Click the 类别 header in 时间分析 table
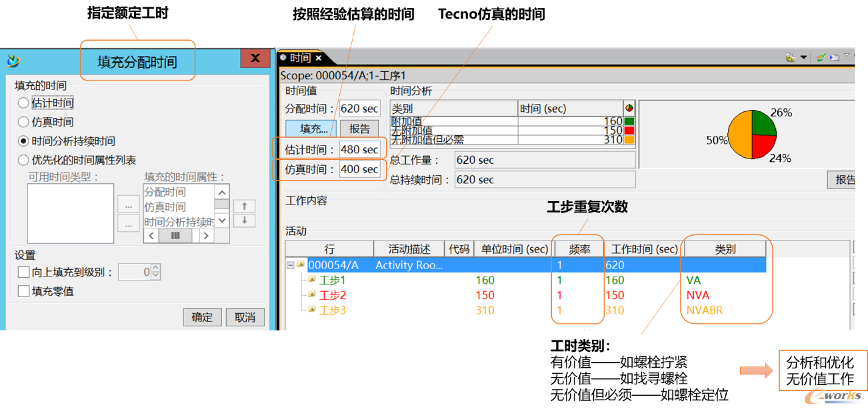868x411 pixels. [454, 109]
